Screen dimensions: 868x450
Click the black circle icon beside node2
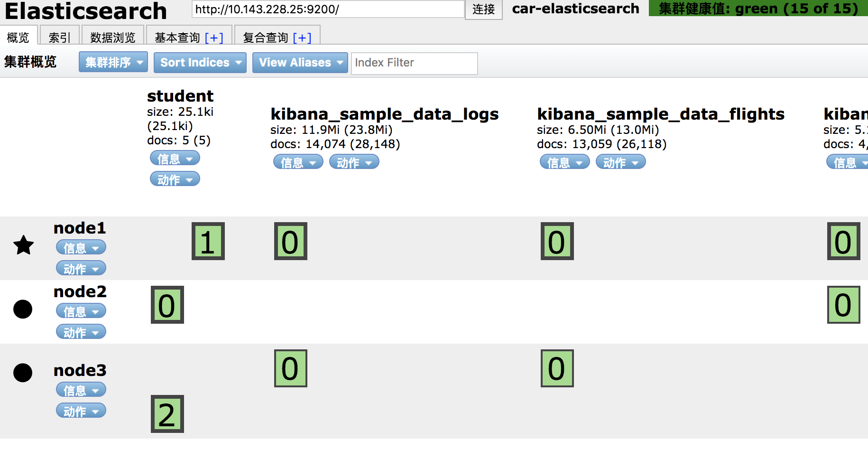tap(23, 309)
